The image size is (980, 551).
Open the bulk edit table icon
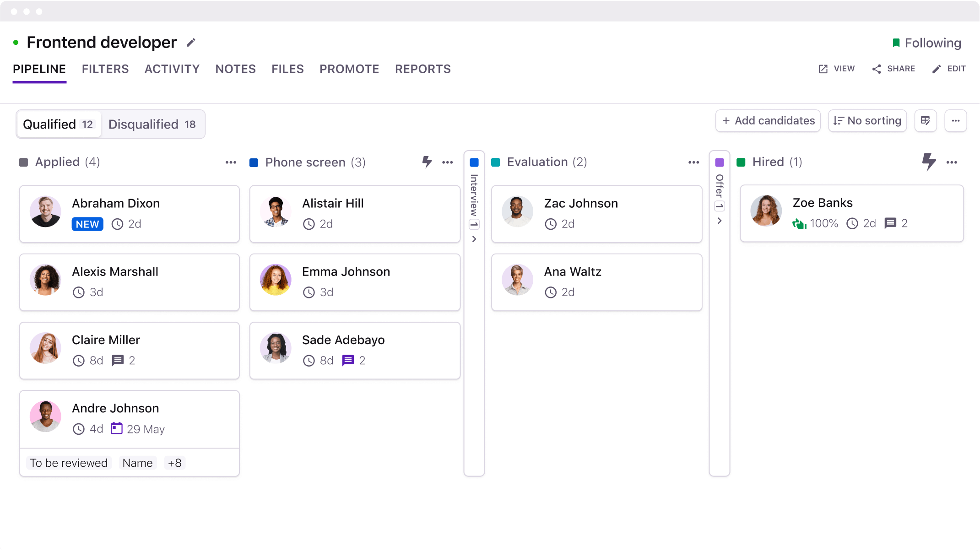click(x=926, y=120)
